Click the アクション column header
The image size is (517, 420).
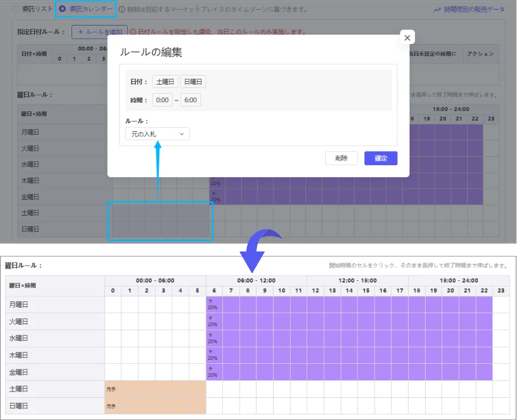(x=480, y=54)
